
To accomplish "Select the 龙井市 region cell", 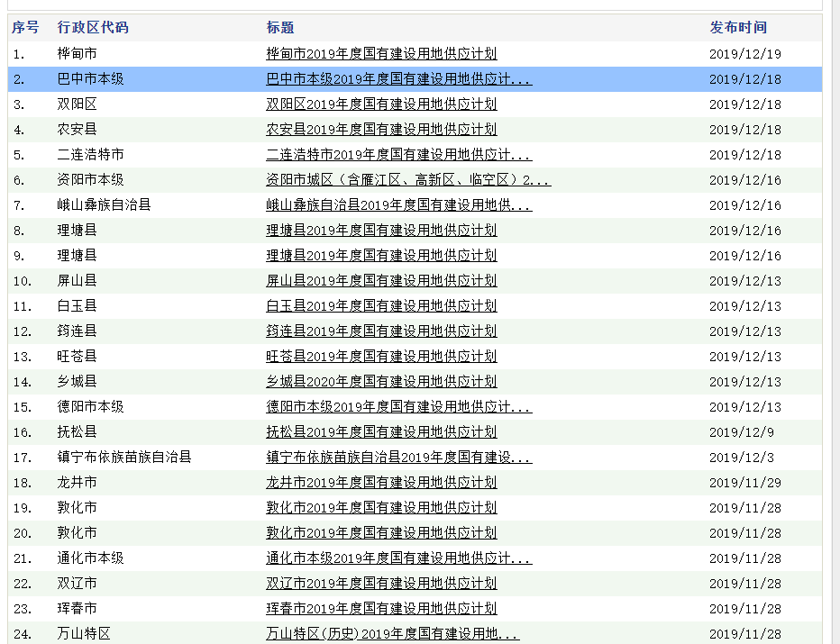I will [78, 483].
